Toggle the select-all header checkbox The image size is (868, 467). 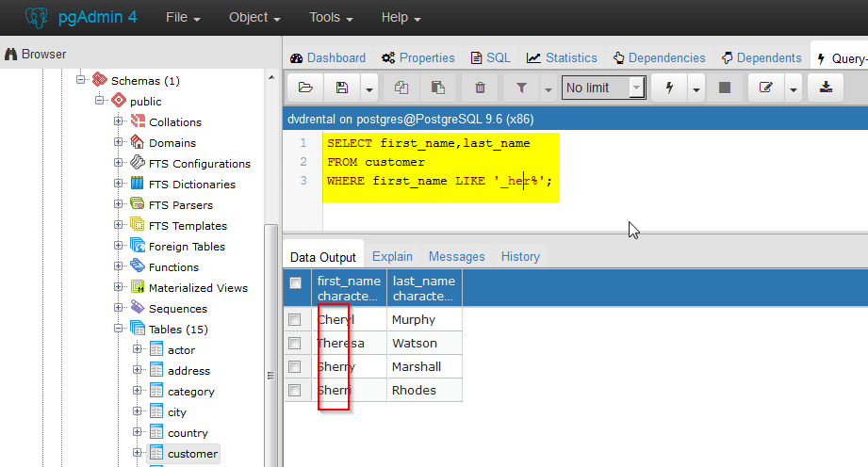click(296, 283)
